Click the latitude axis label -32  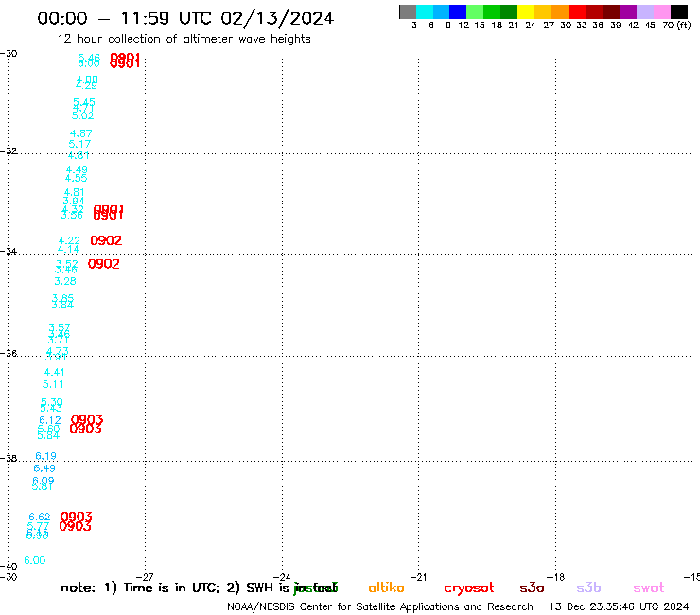click(9, 151)
